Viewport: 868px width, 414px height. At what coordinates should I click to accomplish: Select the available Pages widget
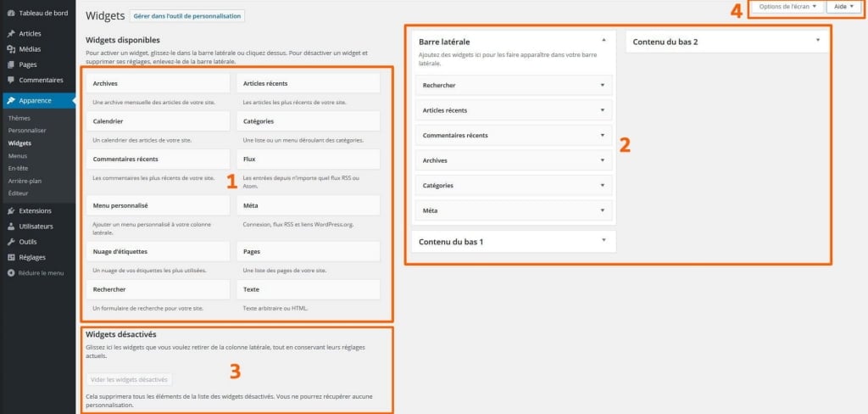309,252
